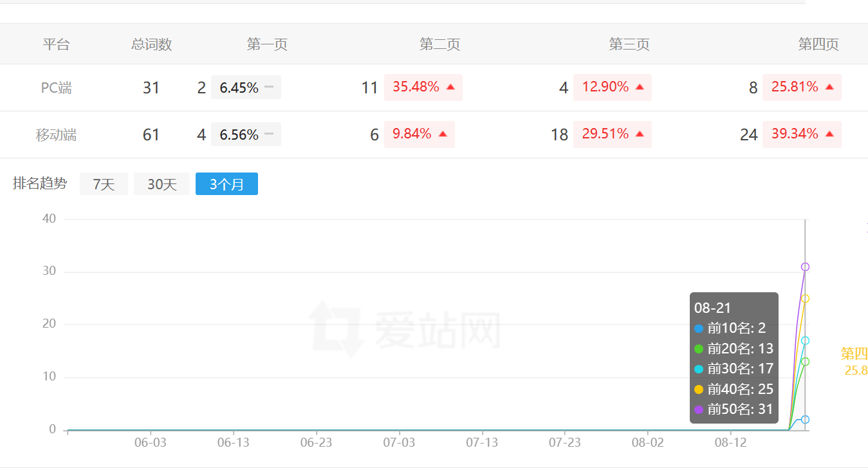Click the purple 前50名 data point on chart
The image size is (868, 468).
click(805, 267)
